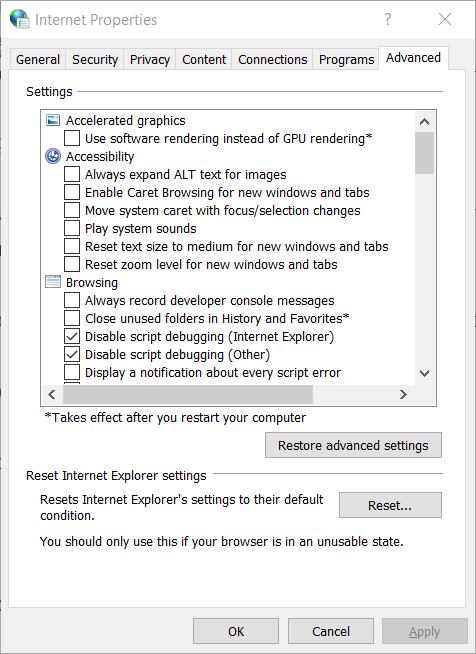Select the Browsing heading text
This screenshot has height=654, width=476.
coord(92,282)
